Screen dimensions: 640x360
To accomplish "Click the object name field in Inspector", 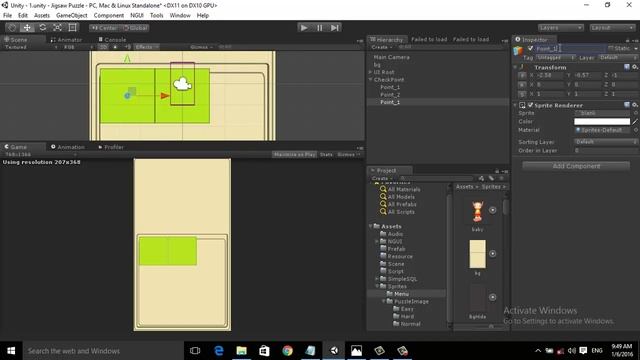I will click(570, 49).
